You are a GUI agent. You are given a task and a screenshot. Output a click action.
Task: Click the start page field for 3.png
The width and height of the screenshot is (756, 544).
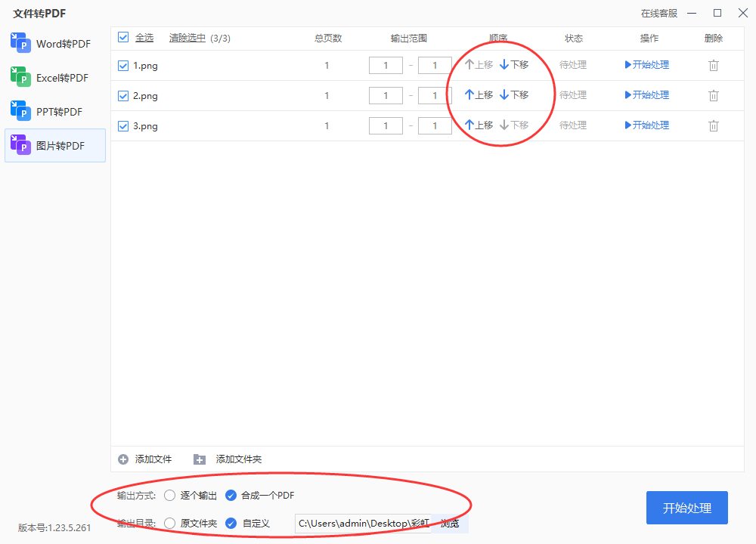coord(386,125)
